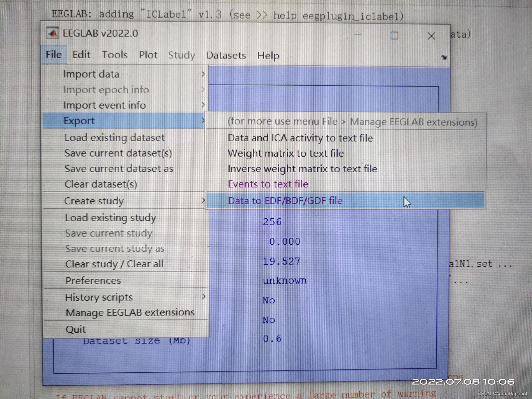Screen dimensions: 532x399
Task: Click Save current study as entry
Action: (x=125, y=249)
